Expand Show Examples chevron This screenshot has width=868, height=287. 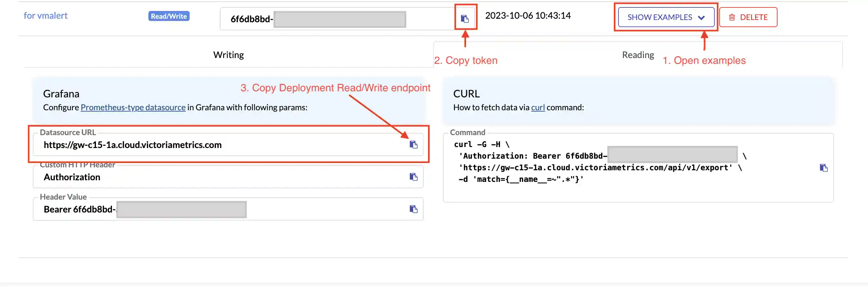tap(701, 17)
